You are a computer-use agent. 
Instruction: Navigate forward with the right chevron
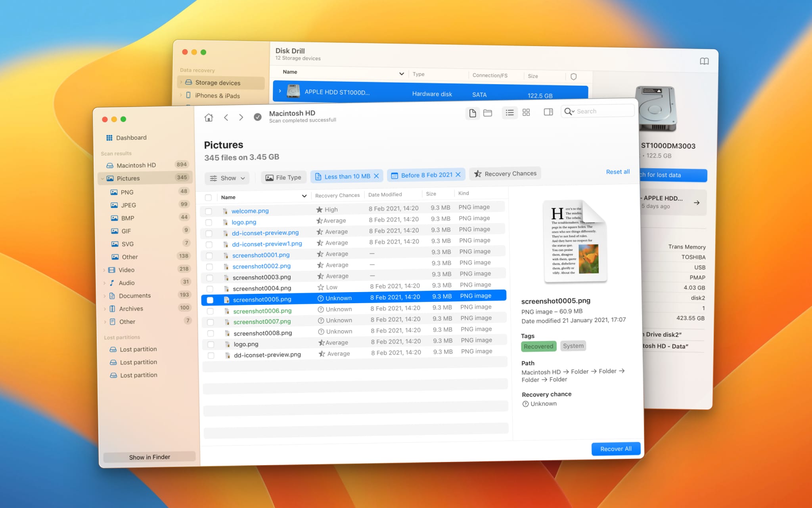click(241, 117)
